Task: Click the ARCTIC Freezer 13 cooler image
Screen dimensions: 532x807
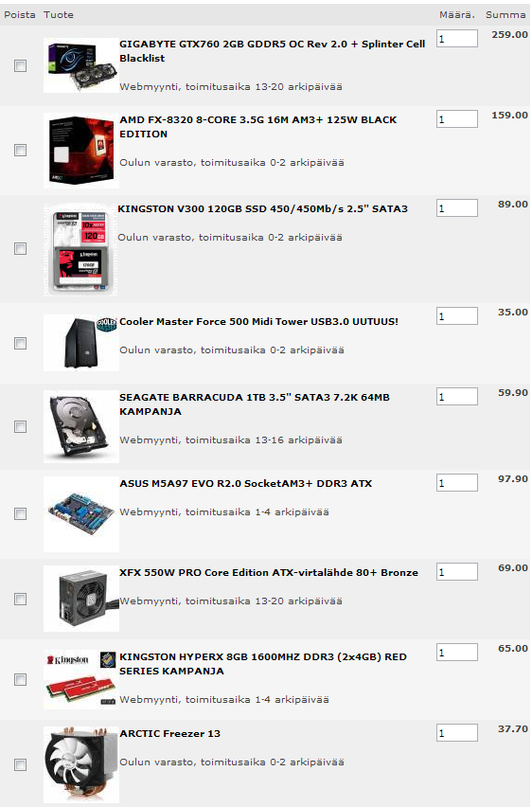Action: [x=81, y=764]
